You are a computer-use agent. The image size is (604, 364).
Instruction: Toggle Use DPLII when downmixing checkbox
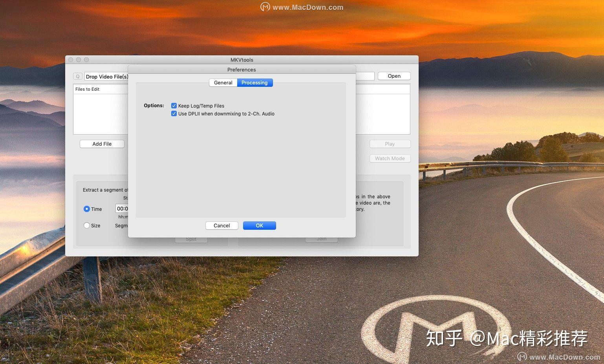coord(174,113)
